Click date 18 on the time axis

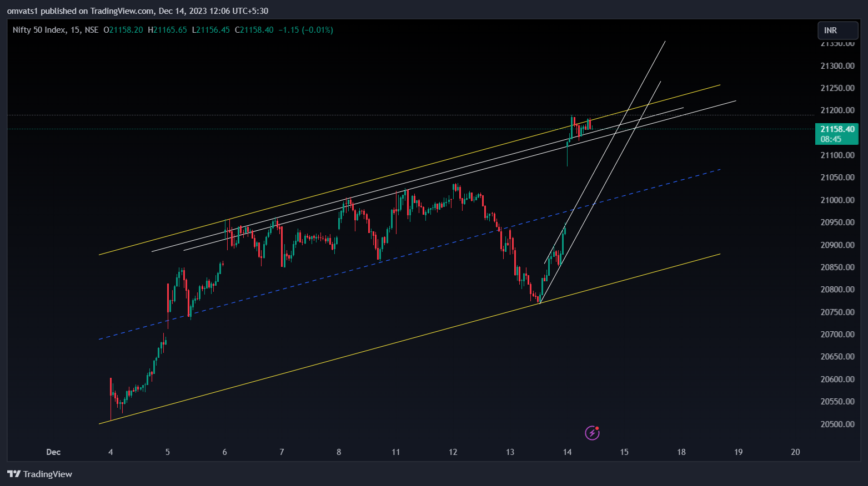pos(681,452)
